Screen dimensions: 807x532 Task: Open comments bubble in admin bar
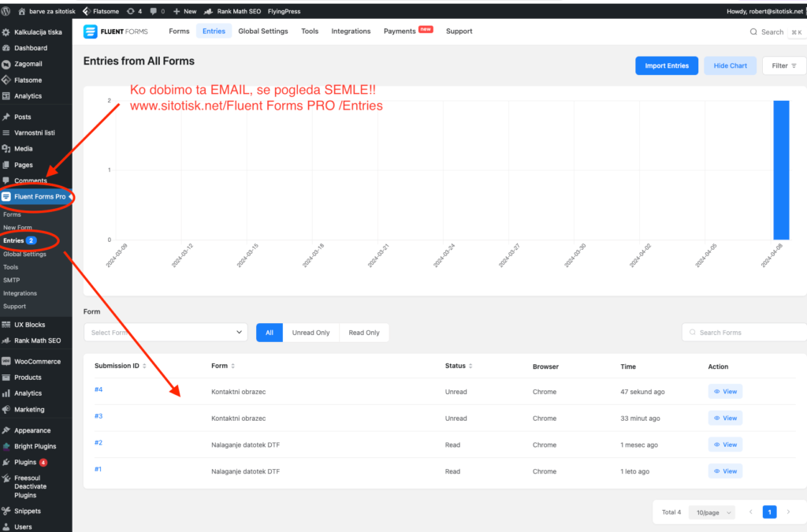pyautogui.click(x=158, y=11)
